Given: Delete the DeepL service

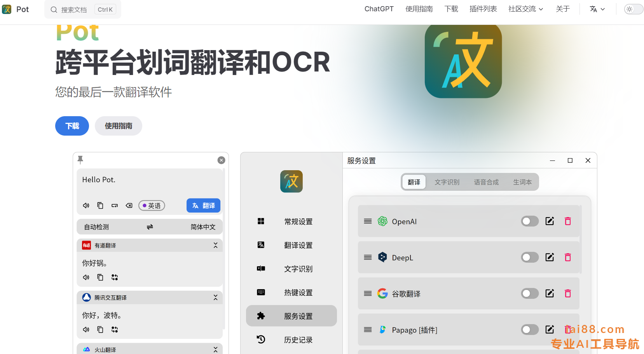Looking at the screenshot, I should click(568, 257).
